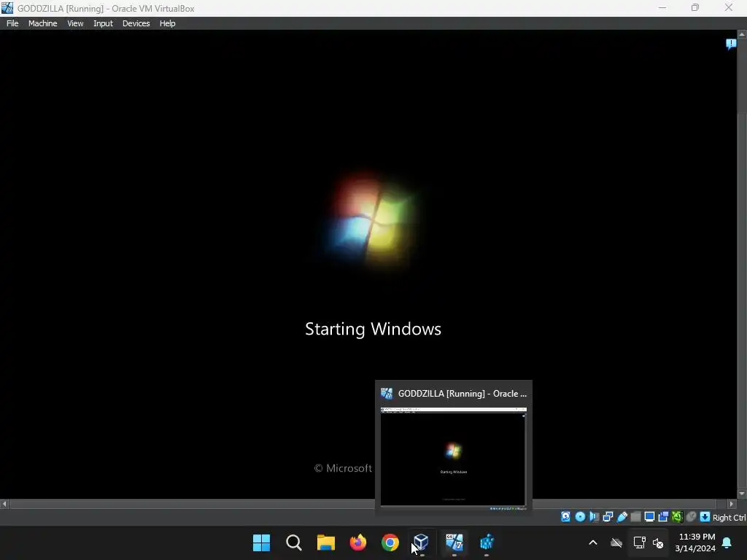The width and height of the screenshot is (747, 560).
Task: Open Windows notifications bell
Action: [x=727, y=542]
